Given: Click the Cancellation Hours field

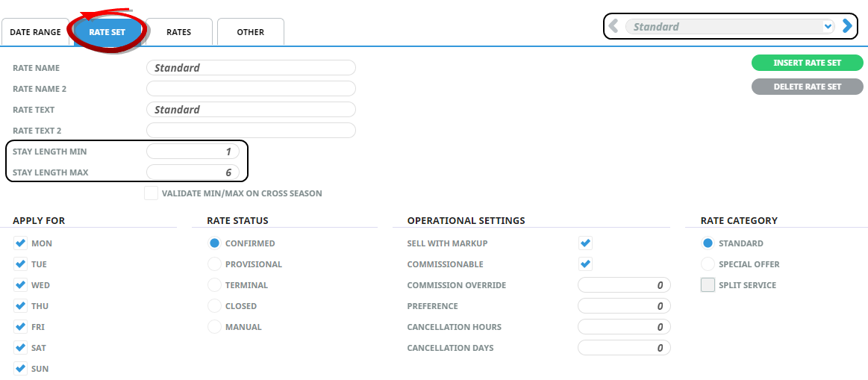Looking at the screenshot, I should click(624, 327).
